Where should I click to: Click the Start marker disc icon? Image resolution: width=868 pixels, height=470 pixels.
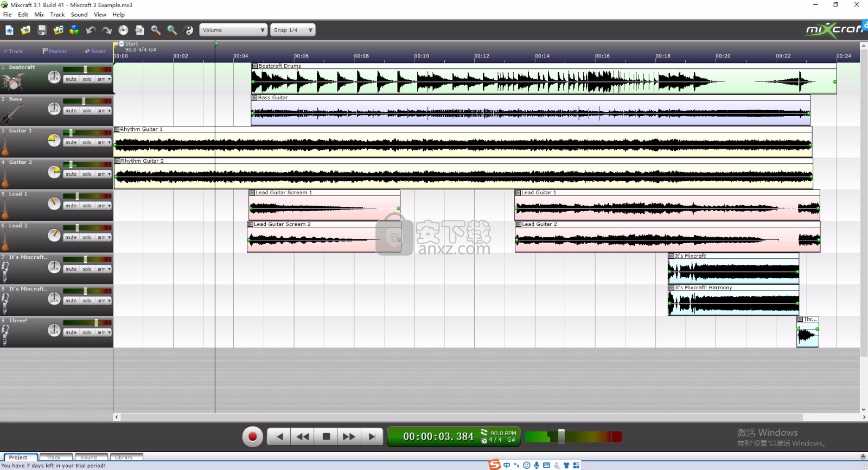point(122,44)
